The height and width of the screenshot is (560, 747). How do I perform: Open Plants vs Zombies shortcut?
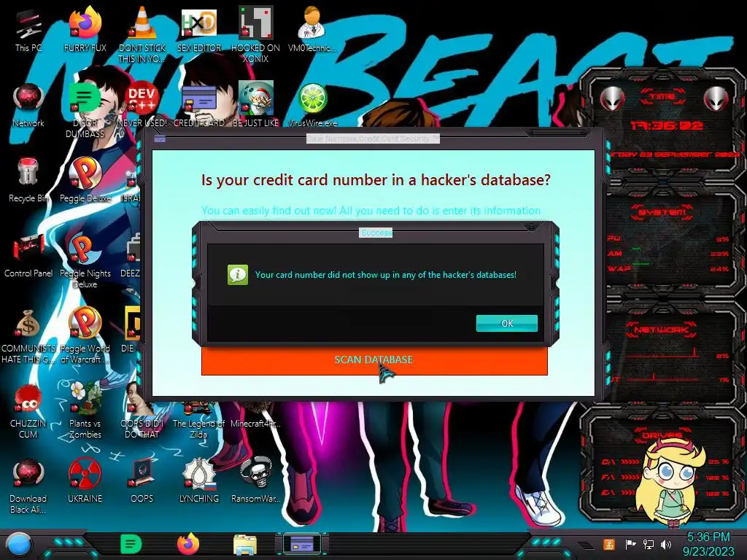pos(85,411)
